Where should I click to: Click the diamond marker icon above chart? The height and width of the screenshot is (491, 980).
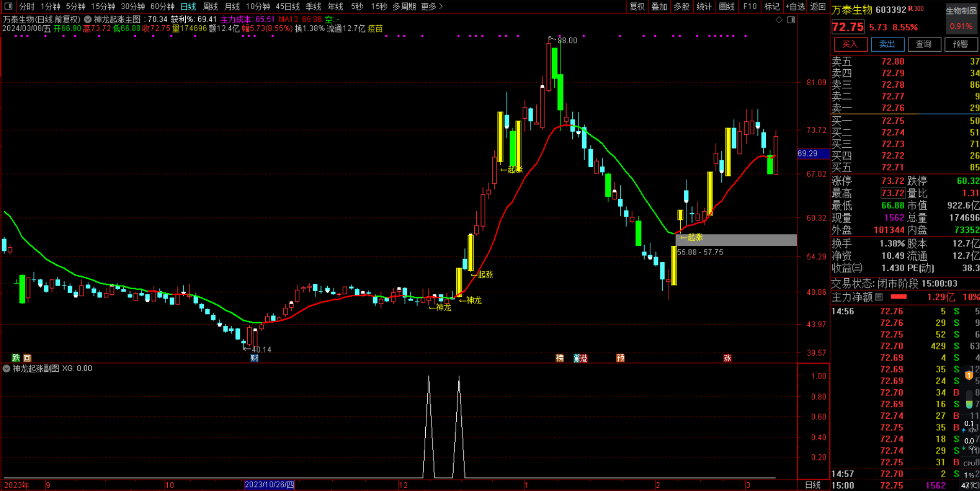coord(779,20)
